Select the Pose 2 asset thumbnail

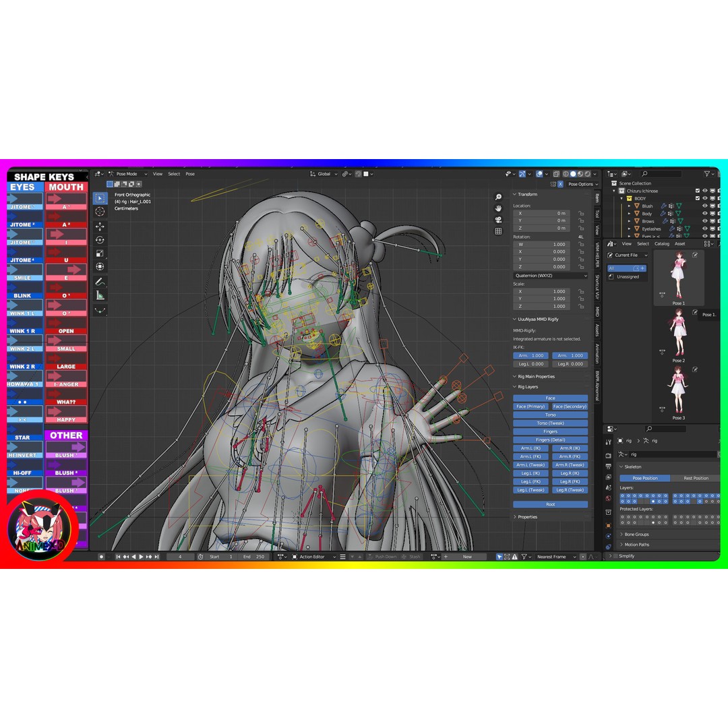679,336
